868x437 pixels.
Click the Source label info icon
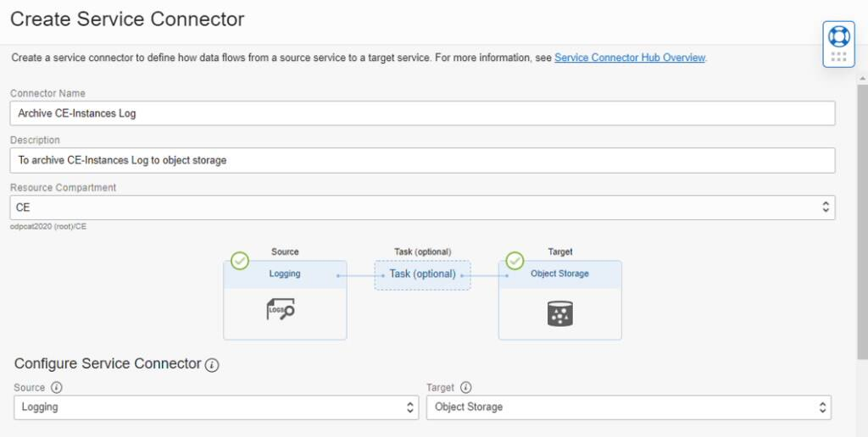click(57, 388)
